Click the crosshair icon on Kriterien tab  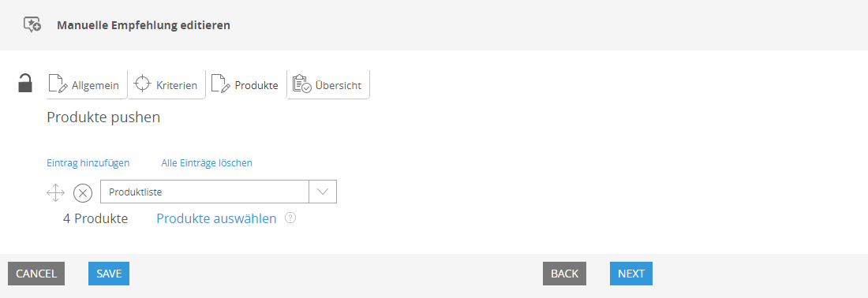pyautogui.click(x=143, y=84)
